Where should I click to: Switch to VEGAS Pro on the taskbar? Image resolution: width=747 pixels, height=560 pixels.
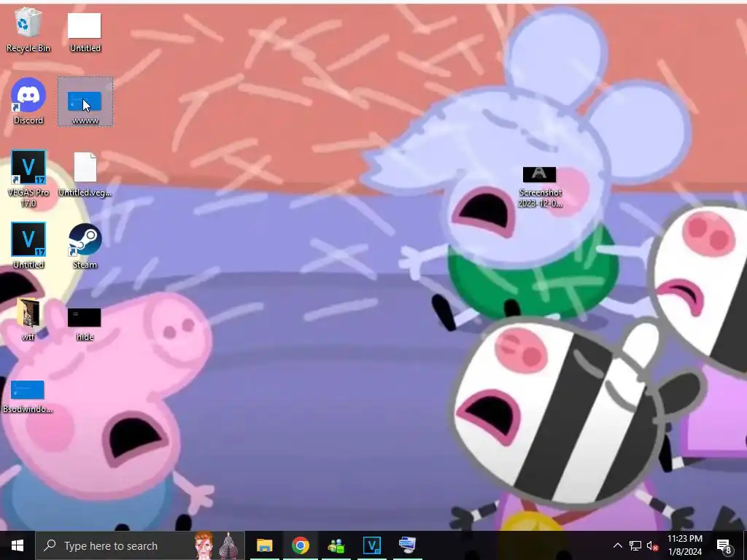pyautogui.click(x=371, y=545)
